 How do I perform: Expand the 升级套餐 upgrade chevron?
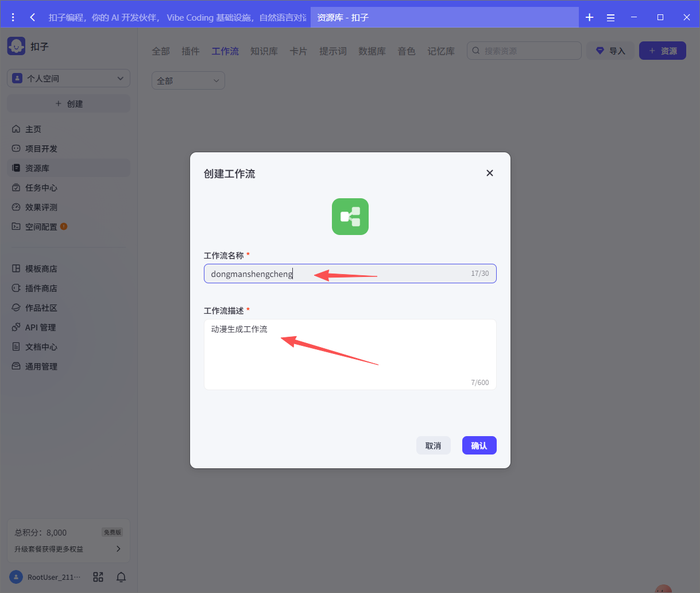point(118,549)
